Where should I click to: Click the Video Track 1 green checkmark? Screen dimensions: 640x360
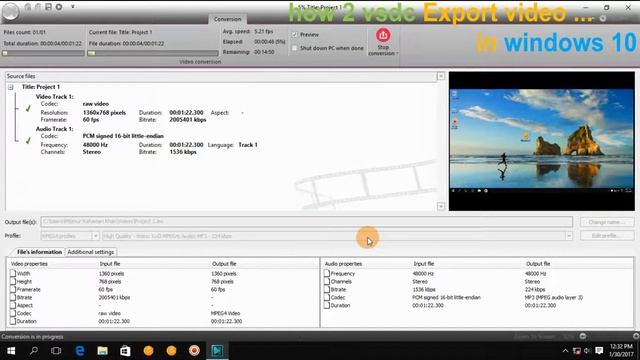tap(28, 109)
